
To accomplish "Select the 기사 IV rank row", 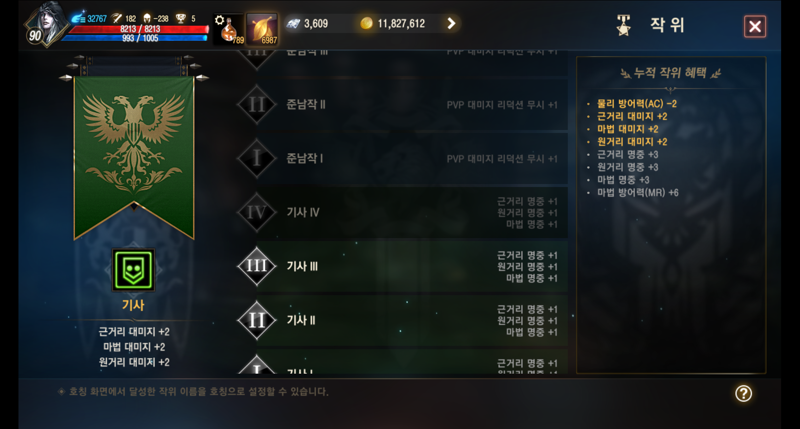I will coord(402,212).
